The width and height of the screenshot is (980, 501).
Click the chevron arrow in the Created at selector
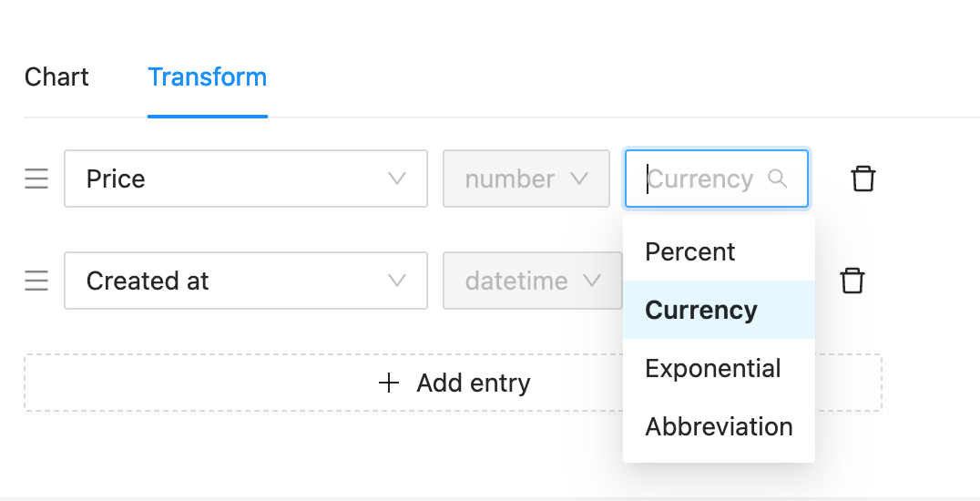tap(397, 281)
